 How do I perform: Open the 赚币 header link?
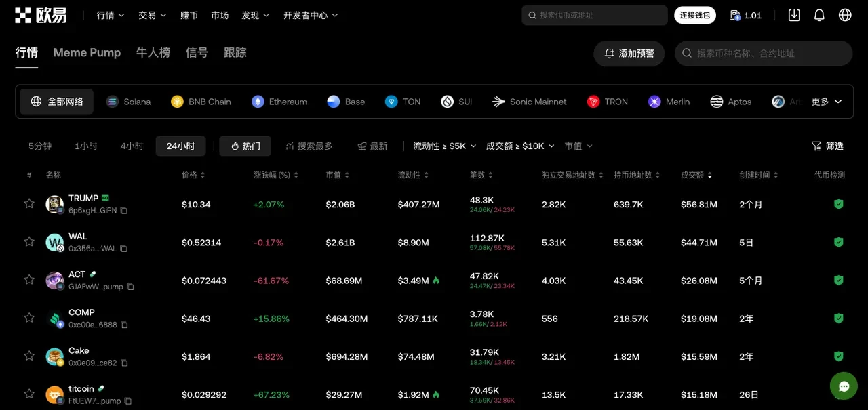click(189, 15)
